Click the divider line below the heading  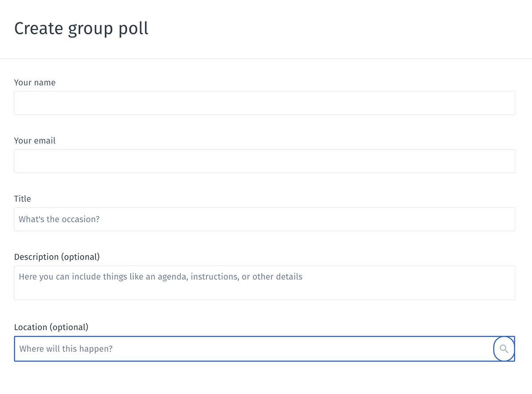pyautogui.click(x=266, y=59)
